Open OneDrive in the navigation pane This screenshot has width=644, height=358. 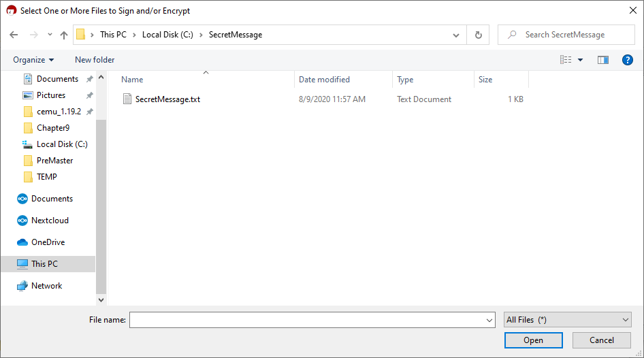tap(48, 242)
